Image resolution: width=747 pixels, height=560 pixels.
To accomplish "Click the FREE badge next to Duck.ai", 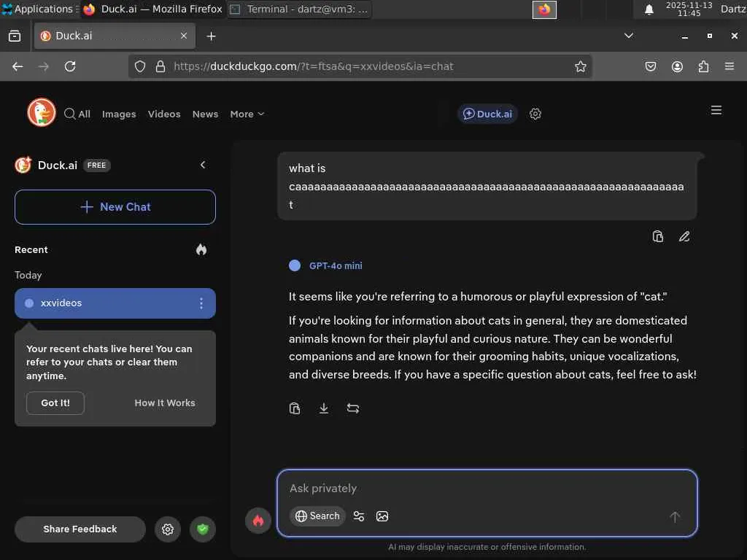I will (x=96, y=166).
